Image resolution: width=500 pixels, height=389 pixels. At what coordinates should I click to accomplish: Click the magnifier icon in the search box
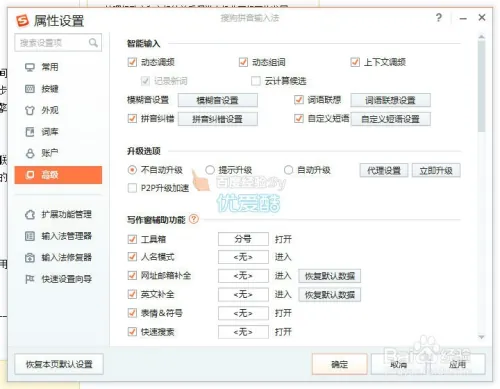coord(93,43)
